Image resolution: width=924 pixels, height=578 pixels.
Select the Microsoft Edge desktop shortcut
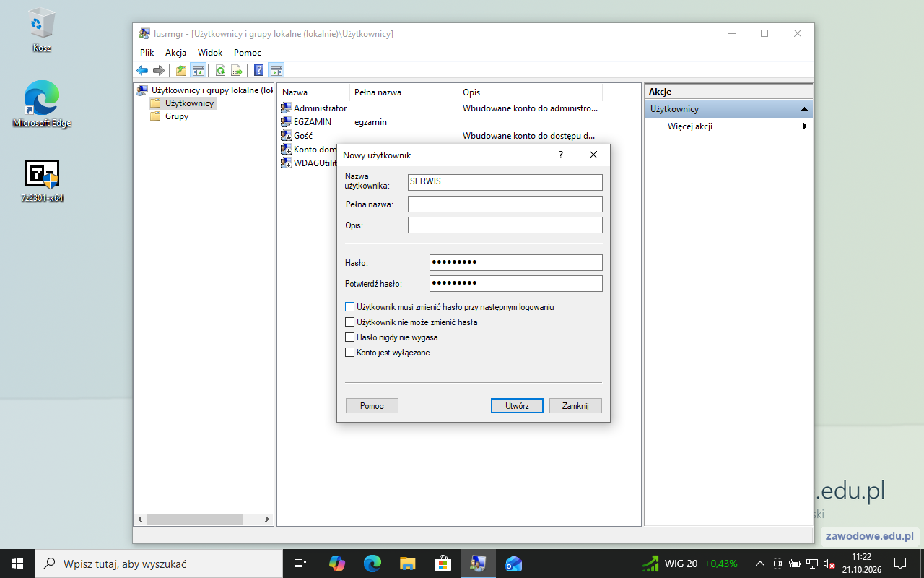tap(42, 105)
